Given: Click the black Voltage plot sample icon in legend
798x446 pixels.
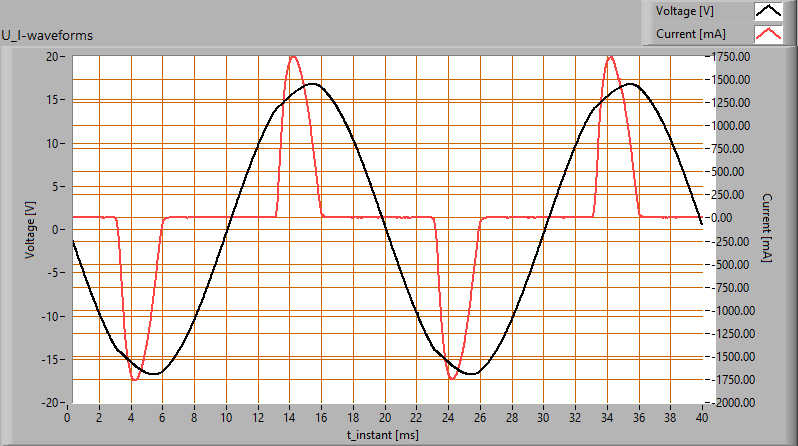Looking at the screenshot, I should pos(768,11).
